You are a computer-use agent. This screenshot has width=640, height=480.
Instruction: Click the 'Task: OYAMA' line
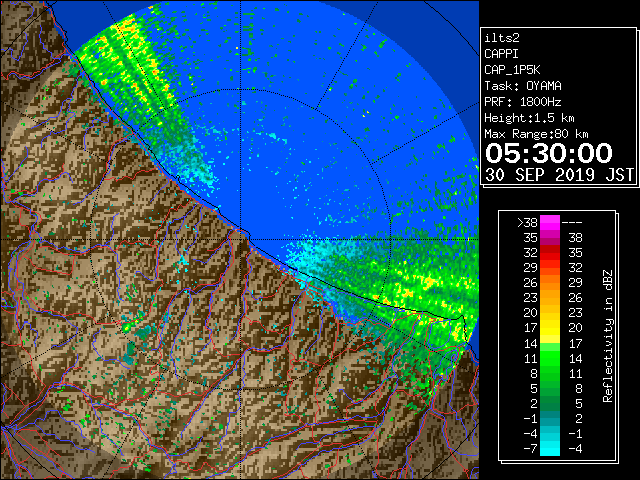(523, 86)
